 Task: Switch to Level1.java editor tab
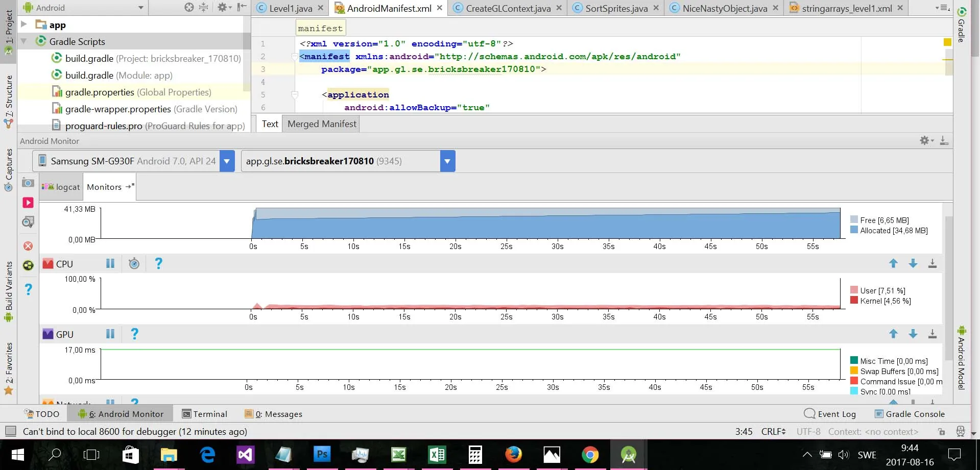[290, 8]
